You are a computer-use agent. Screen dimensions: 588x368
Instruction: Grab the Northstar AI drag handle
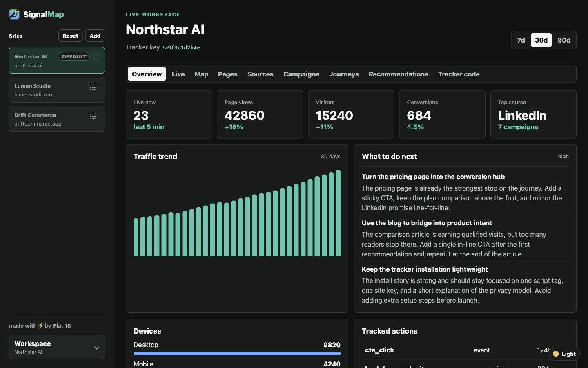coord(96,56)
